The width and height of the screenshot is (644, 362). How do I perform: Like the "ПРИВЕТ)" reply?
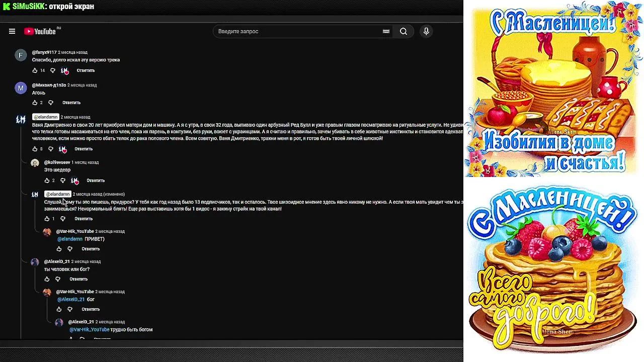click(59, 249)
